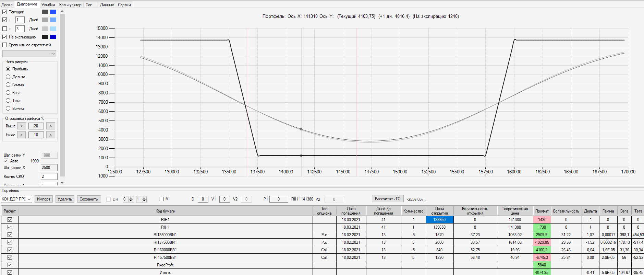Image resolution: width=644 pixels, height=275 pixels.
Task: Go to the Данные tab
Action: coord(107,5)
